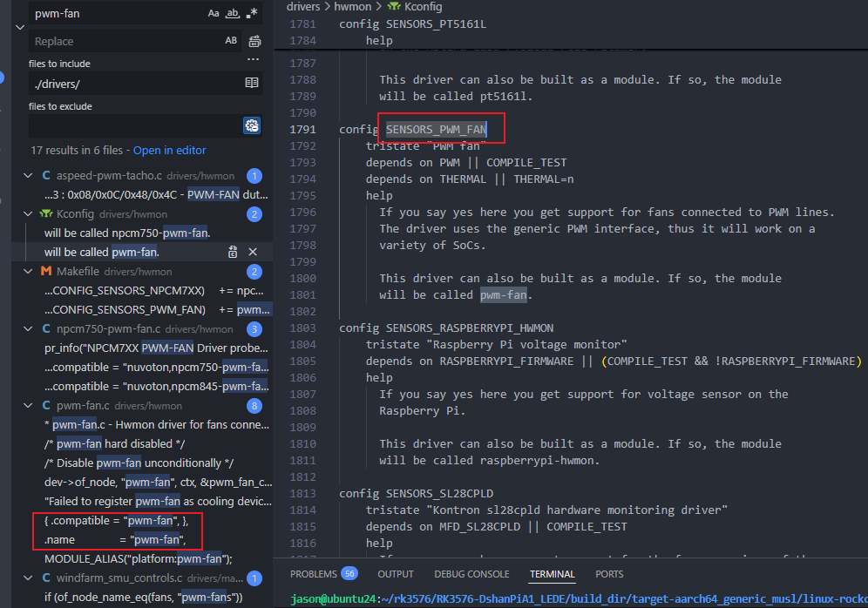Open the DEBUG CONSOLE tab
The height and width of the screenshot is (608, 868).
[471, 574]
